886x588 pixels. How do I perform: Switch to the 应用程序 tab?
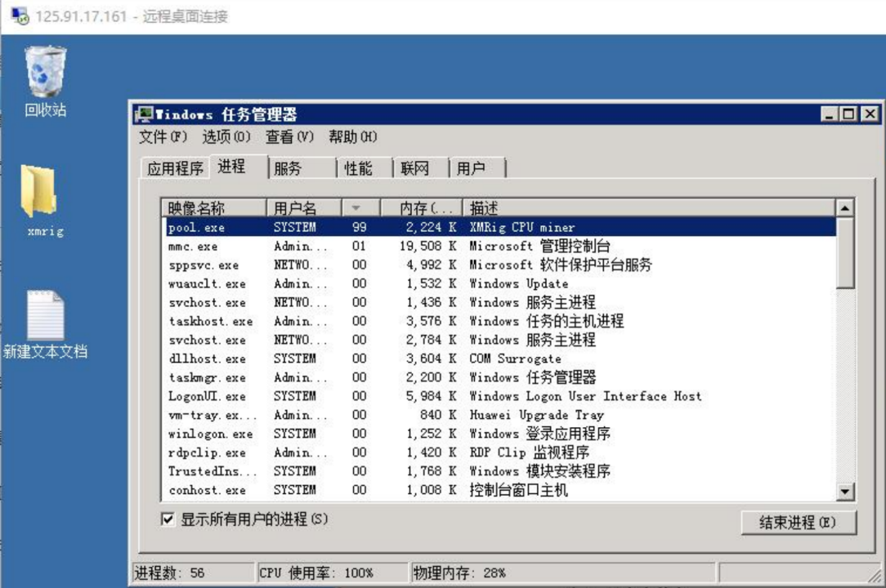point(175,168)
